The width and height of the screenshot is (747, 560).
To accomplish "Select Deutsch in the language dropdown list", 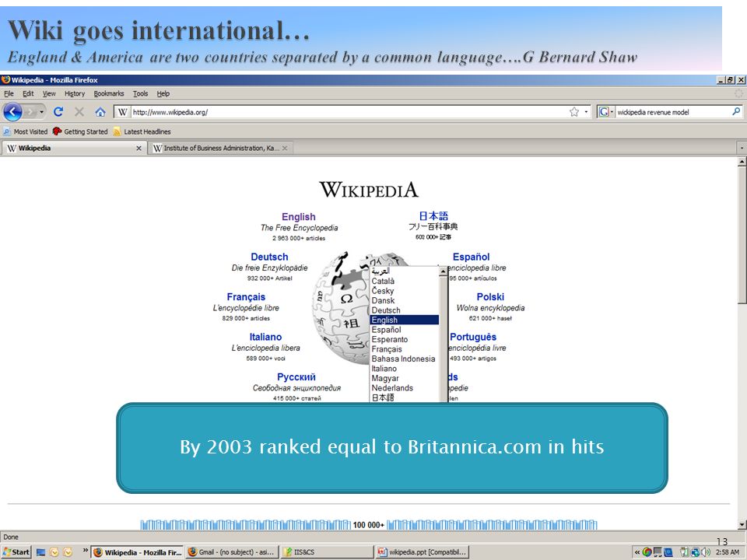I will (404, 310).
